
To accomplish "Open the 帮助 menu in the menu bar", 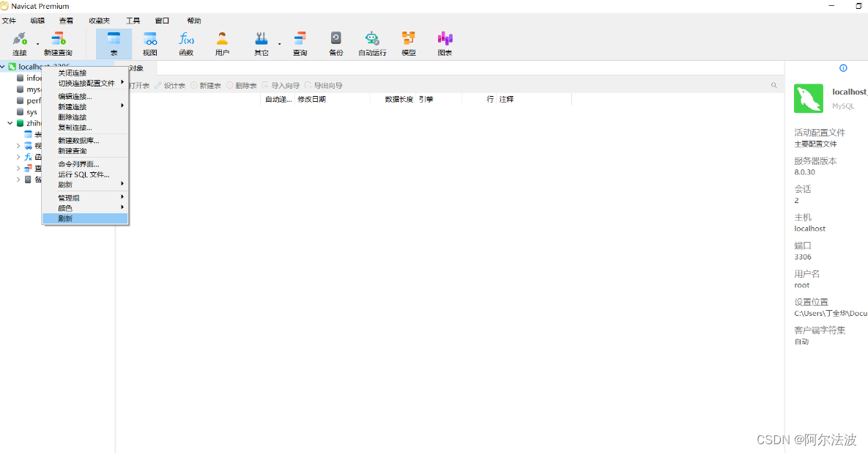I will [x=194, y=21].
